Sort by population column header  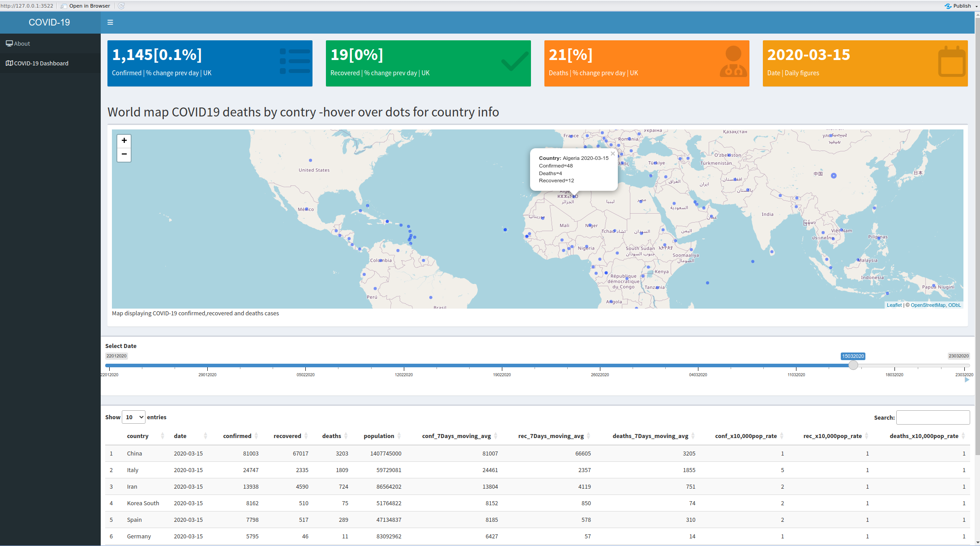379,436
